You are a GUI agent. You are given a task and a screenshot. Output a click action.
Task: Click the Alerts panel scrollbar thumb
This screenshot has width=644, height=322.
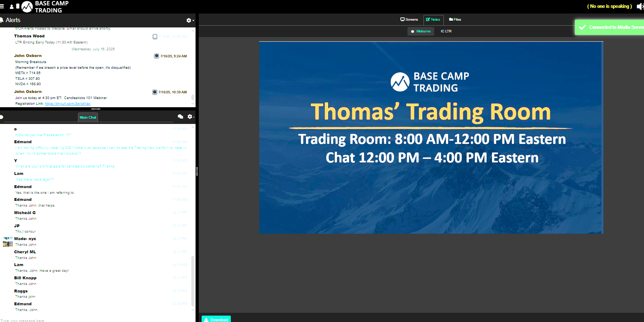point(193,97)
